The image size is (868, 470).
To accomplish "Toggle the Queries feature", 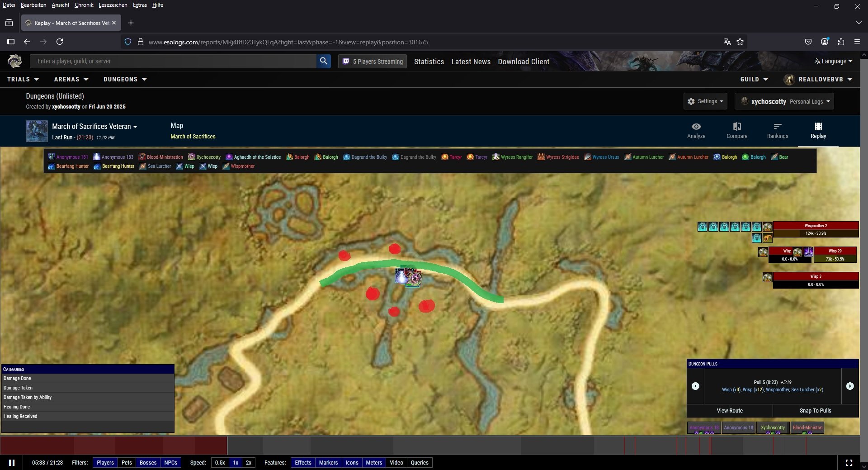I will coord(420,463).
